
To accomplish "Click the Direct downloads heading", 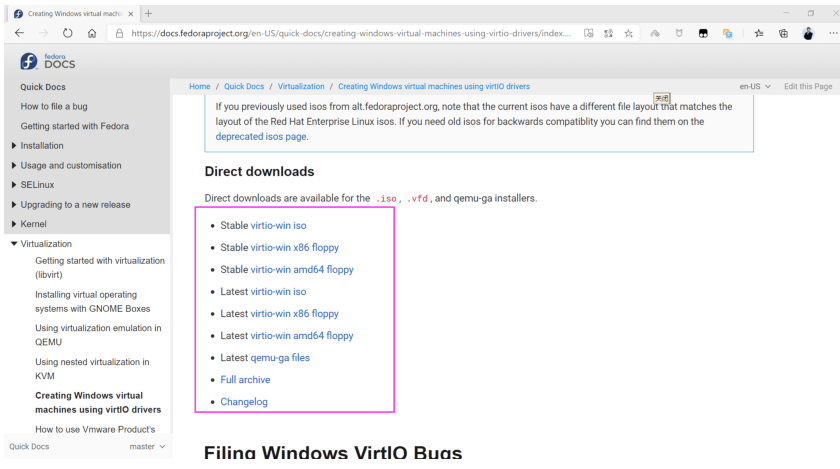I will pos(259,172).
